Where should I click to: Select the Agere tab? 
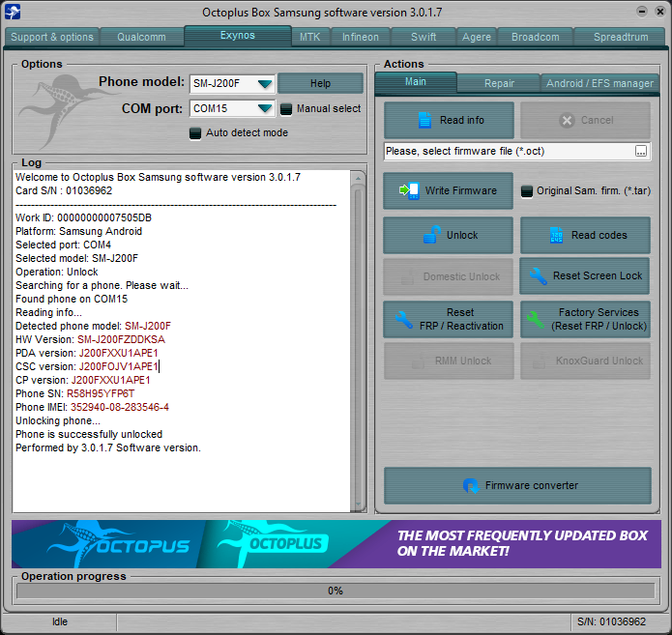coord(477,37)
